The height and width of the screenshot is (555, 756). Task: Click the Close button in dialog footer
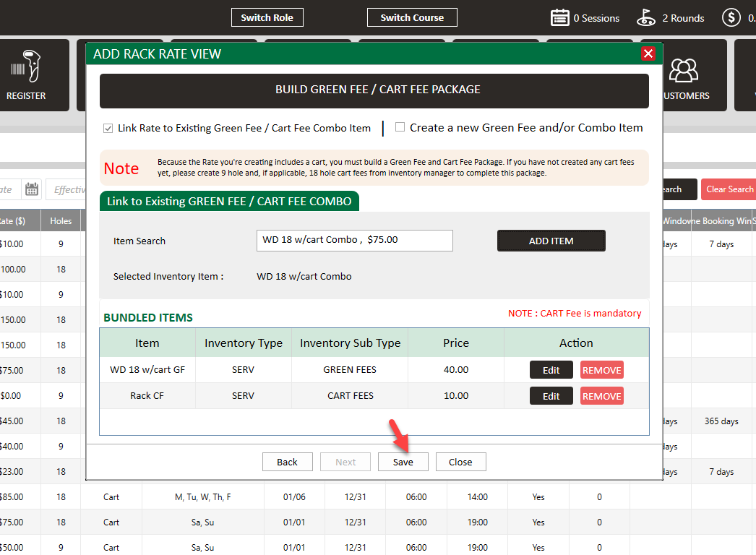click(x=460, y=462)
